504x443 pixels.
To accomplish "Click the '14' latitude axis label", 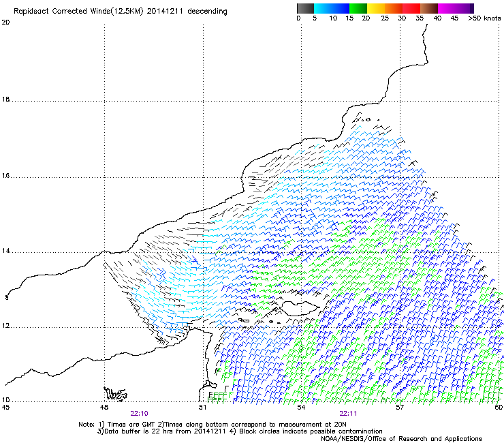I will click(x=5, y=251).
